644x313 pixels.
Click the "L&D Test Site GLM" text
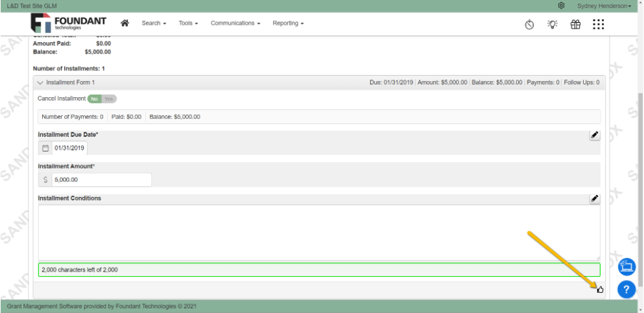tap(32, 6)
